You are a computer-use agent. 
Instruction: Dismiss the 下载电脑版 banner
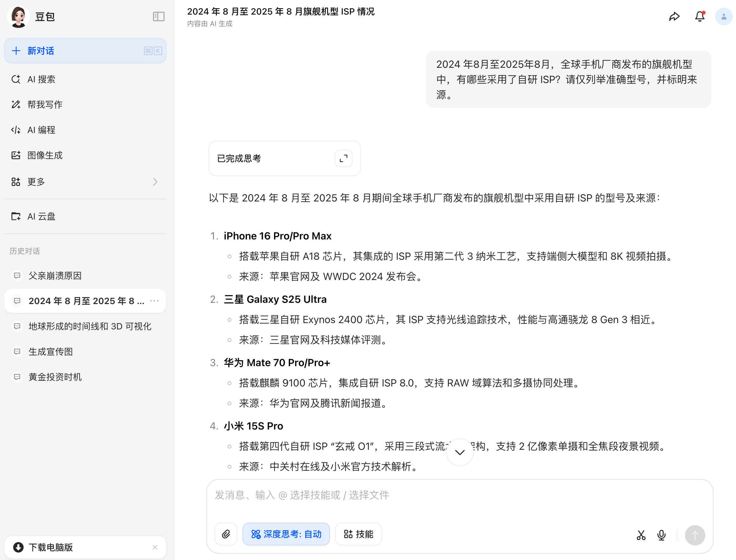[155, 547]
